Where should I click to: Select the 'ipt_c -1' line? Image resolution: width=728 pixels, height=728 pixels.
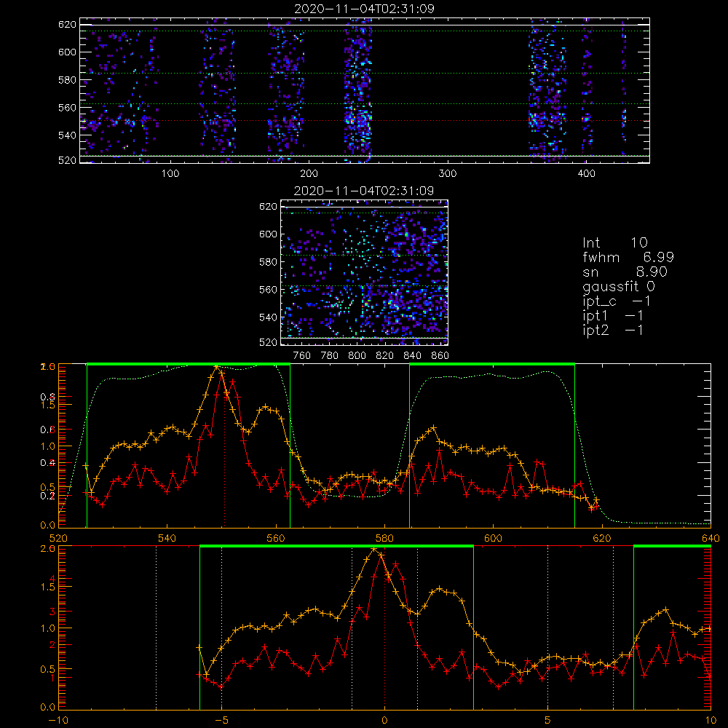pyautogui.click(x=617, y=301)
